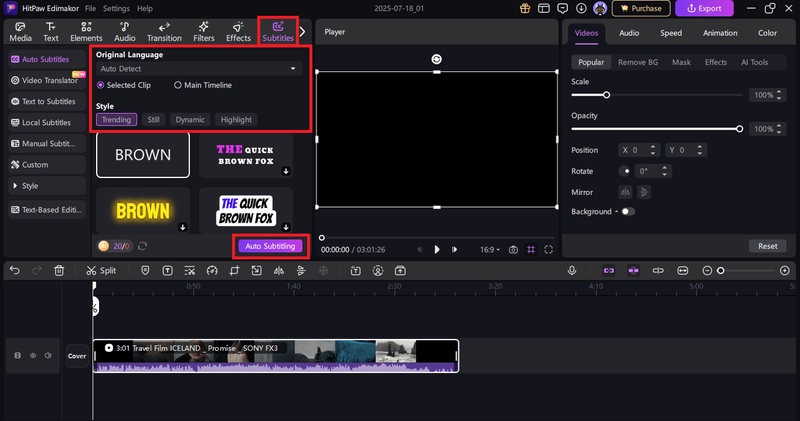This screenshot has width=800, height=421.
Task: Click the Purchase button
Action: (641, 8)
